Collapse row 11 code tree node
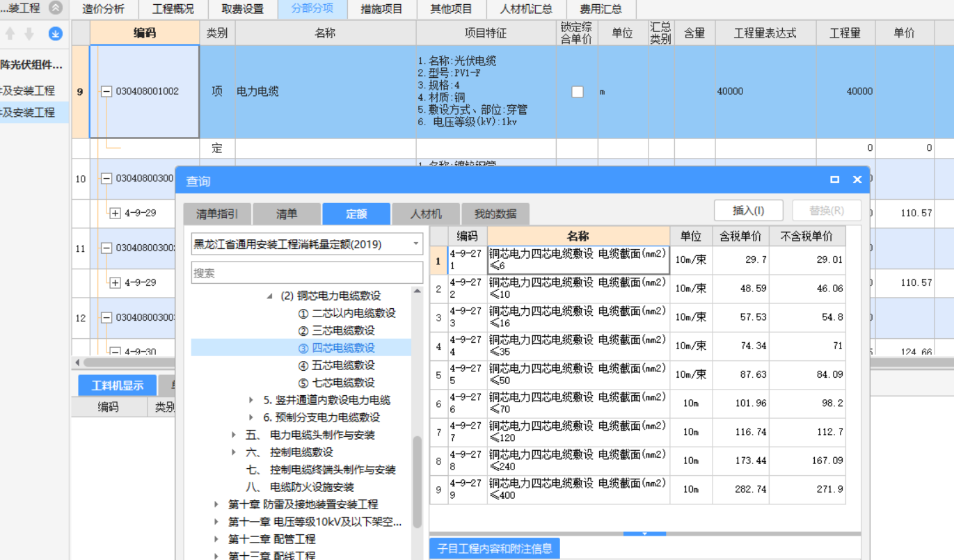 (106, 248)
